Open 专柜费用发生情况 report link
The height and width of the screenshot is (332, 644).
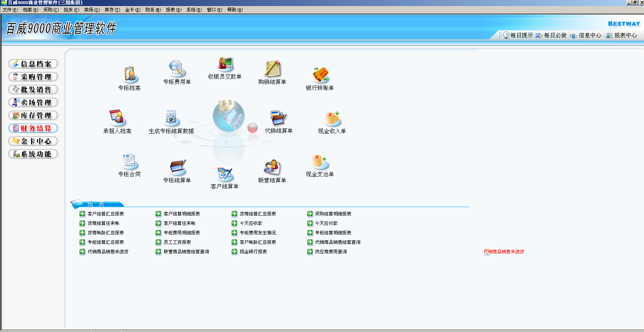(x=258, y=233)
